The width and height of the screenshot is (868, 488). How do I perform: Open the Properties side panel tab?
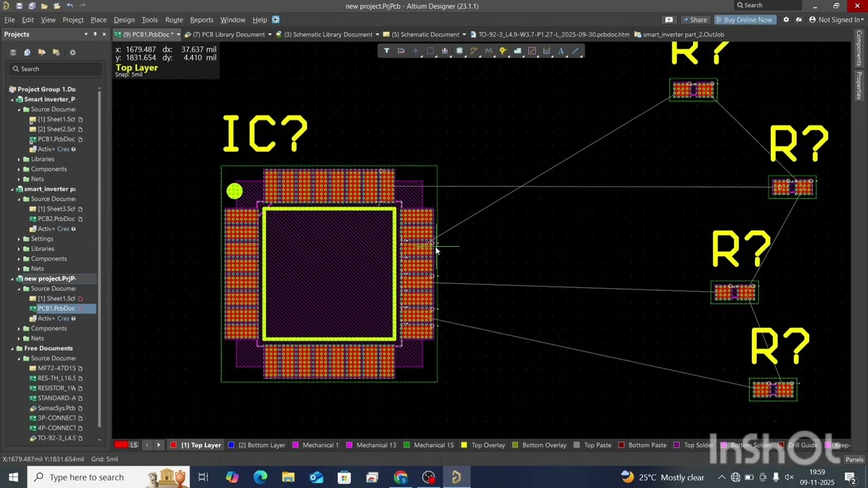[859, 85]
